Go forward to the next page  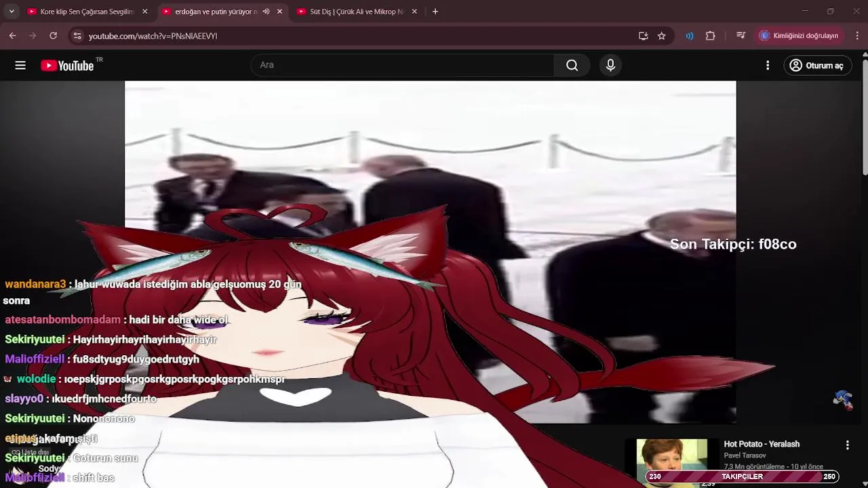coord(33,36)
